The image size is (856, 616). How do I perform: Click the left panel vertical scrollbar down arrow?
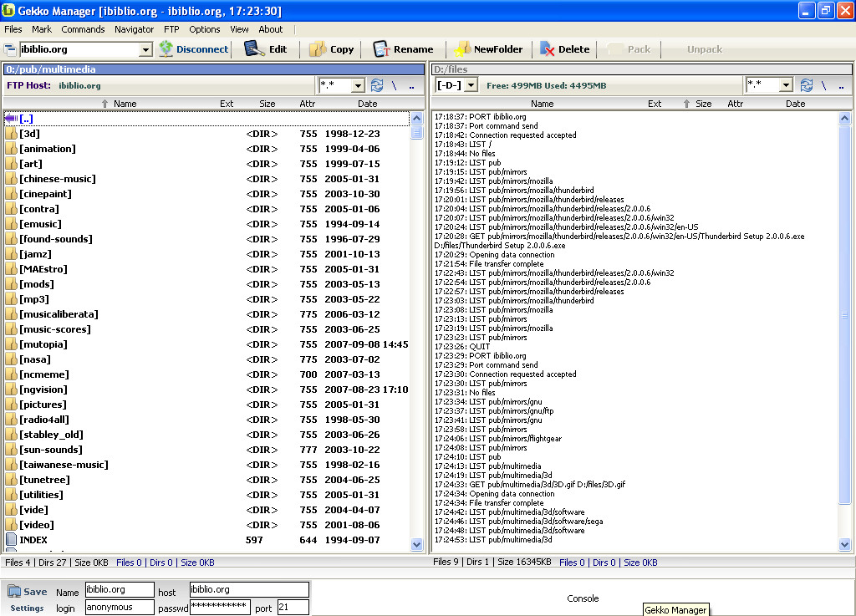tap(417, 544)
